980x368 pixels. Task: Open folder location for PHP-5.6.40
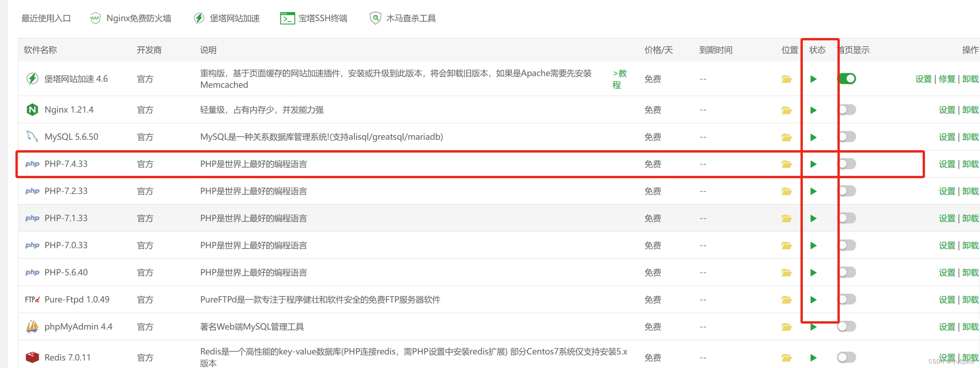786,273
